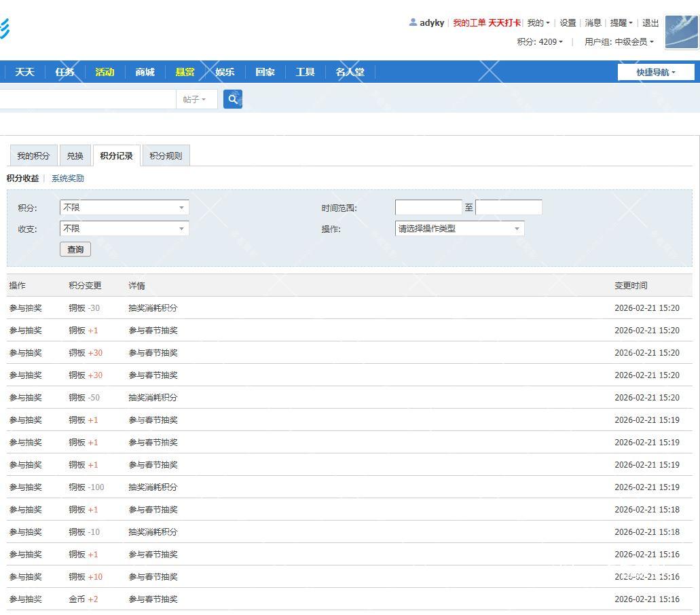Open the 快捷导航 quick navigation menu

655,73
